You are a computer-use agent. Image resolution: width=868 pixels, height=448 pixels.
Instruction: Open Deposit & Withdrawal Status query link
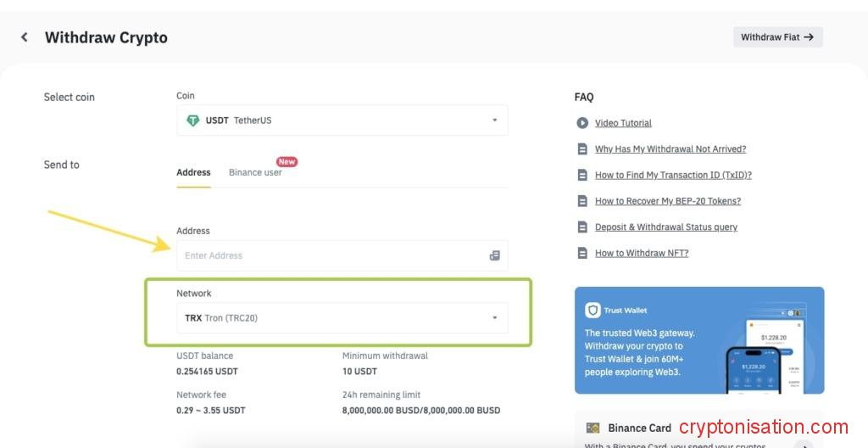(666, 227)
